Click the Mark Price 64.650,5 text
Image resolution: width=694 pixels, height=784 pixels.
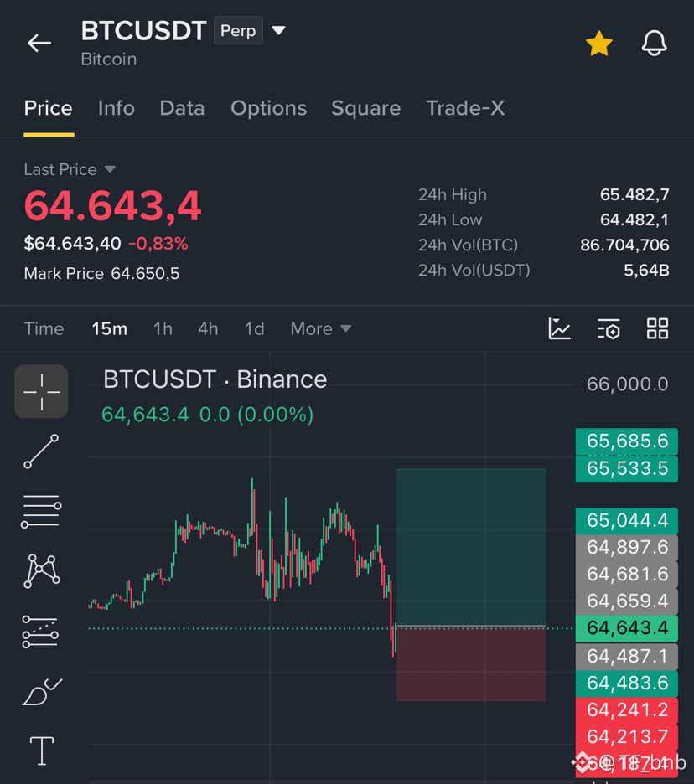(x=101, y=274)
